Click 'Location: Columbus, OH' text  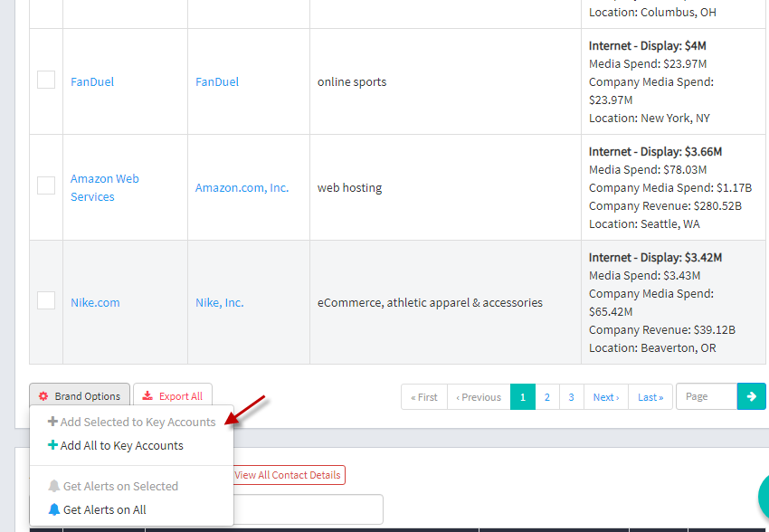point(652,13)
